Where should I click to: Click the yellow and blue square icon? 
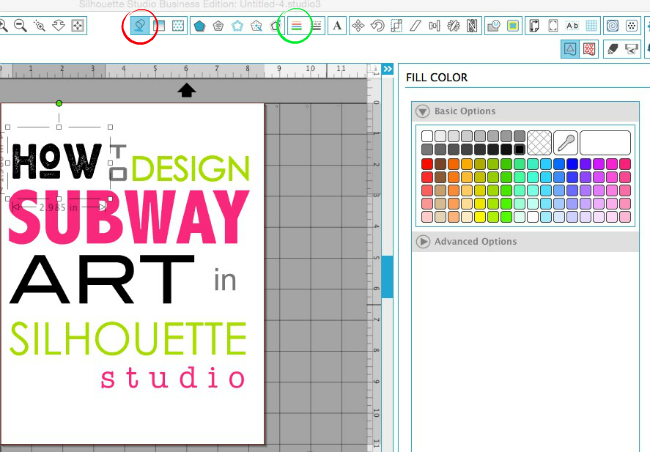point(513,26)
